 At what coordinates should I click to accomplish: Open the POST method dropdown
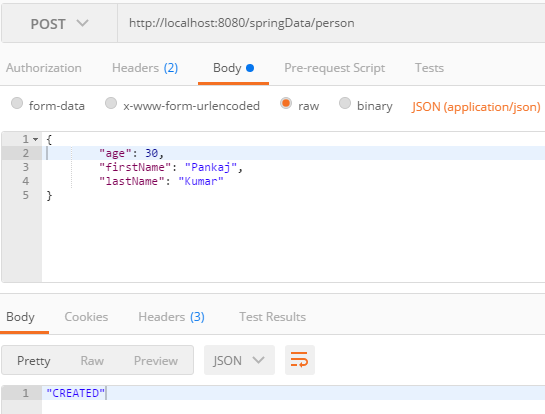pyautogui.click(x=59, y=24)
